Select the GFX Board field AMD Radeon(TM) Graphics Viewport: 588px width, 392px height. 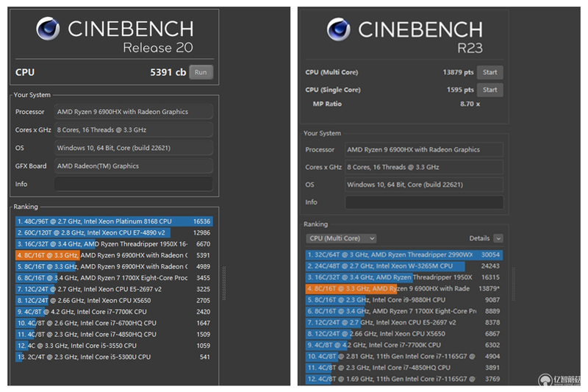(x=134, y=165)
